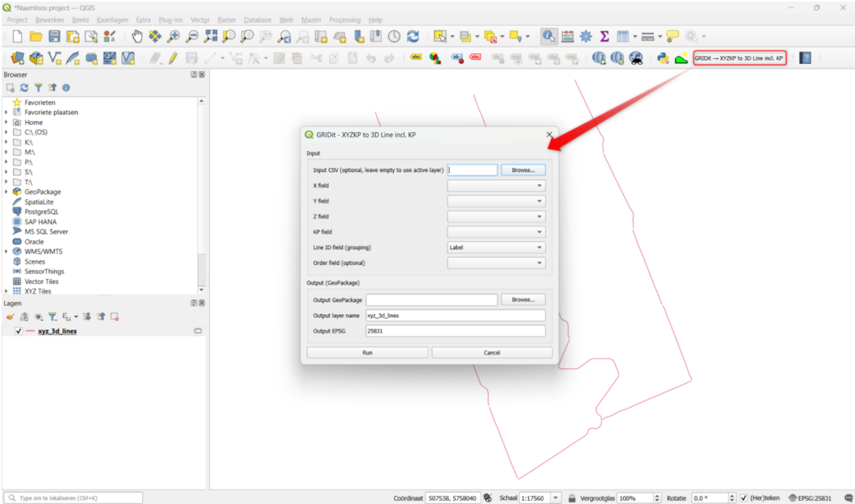
Task: Open the Kaartlagen menu
Action: [112, 20]
